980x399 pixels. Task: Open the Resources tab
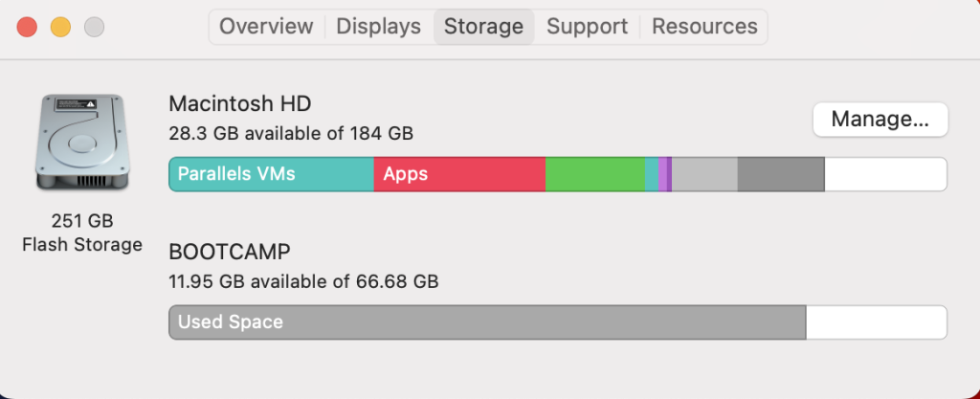(x=704, y=27)
